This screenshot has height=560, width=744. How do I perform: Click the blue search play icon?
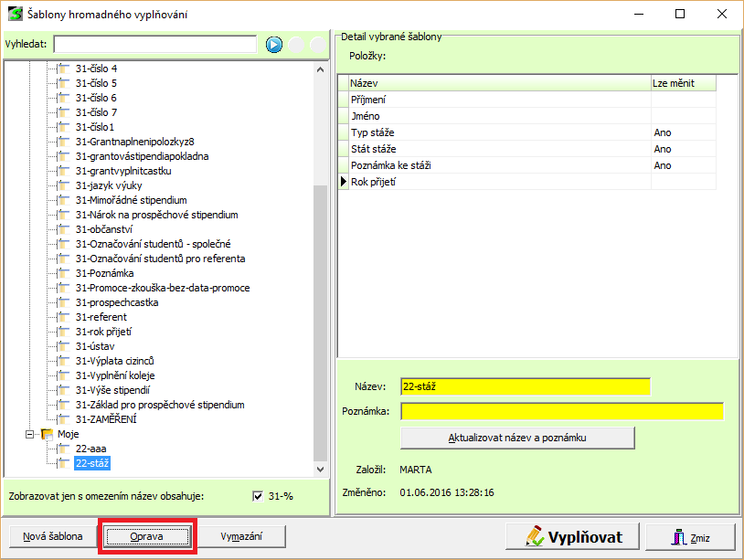point(274,45)
